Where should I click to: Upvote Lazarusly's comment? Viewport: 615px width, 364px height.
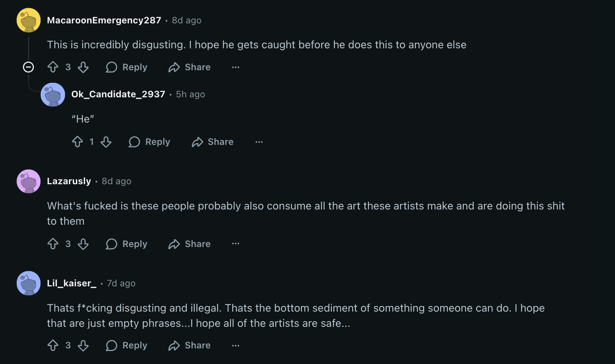pos(53,244)
